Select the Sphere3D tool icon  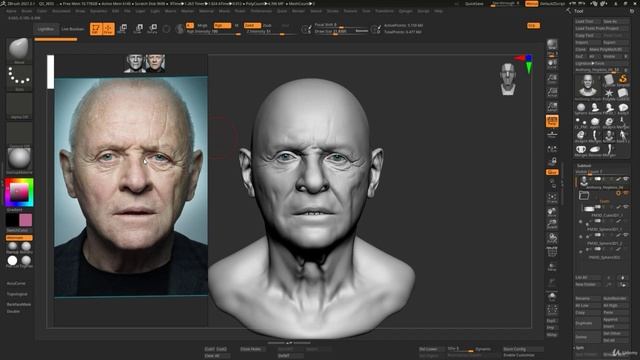581,108
